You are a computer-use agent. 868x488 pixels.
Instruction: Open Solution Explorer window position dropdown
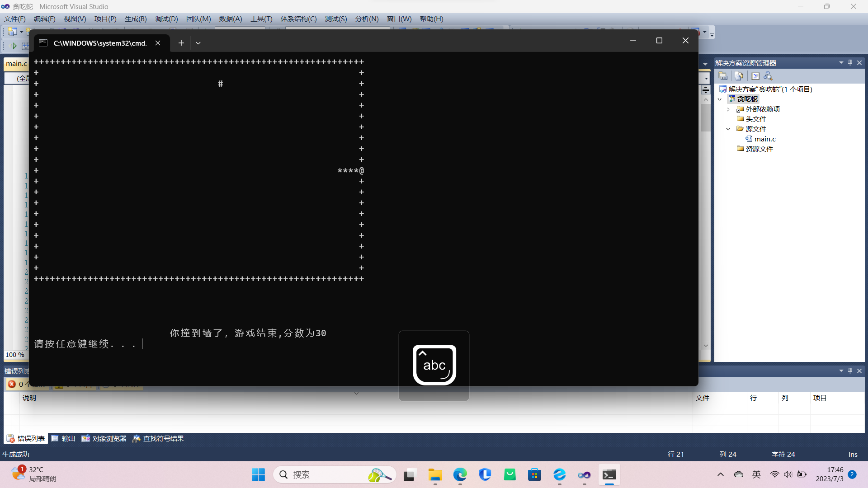pos(841,63)
